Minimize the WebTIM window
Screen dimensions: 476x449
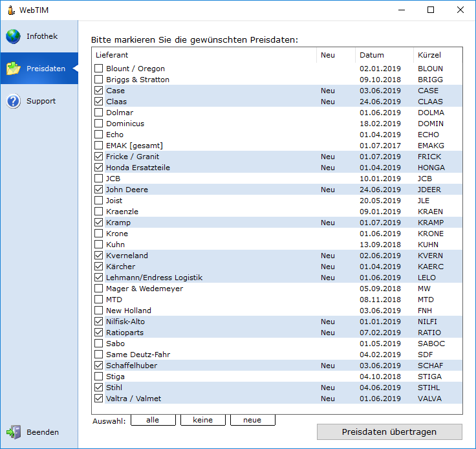(x=402, y=10)
